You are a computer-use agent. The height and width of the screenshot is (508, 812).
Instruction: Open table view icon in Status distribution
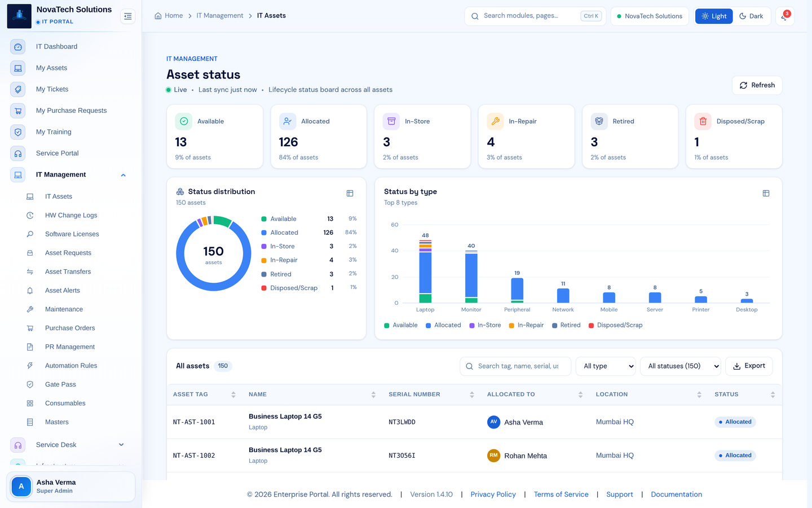(x=350, y=193)
